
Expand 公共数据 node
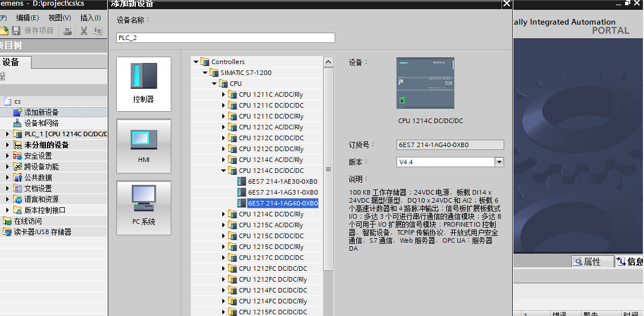pyautogui.click(x=7, y=177)
